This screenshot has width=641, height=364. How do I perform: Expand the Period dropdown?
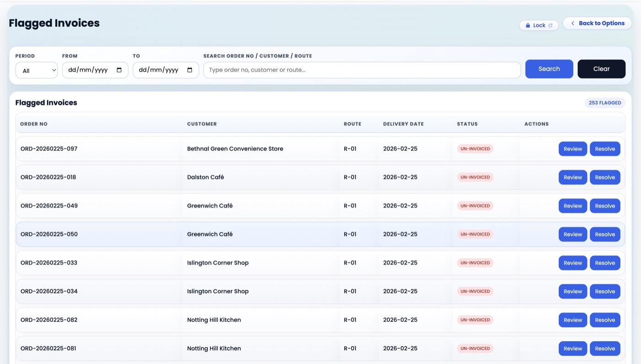[x=37, y=71]
